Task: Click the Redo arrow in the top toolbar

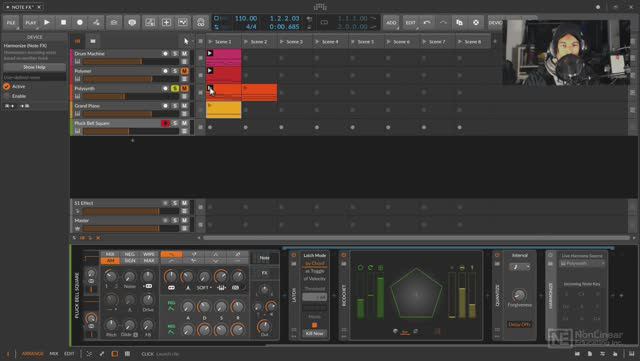Action: coord(443,22)
